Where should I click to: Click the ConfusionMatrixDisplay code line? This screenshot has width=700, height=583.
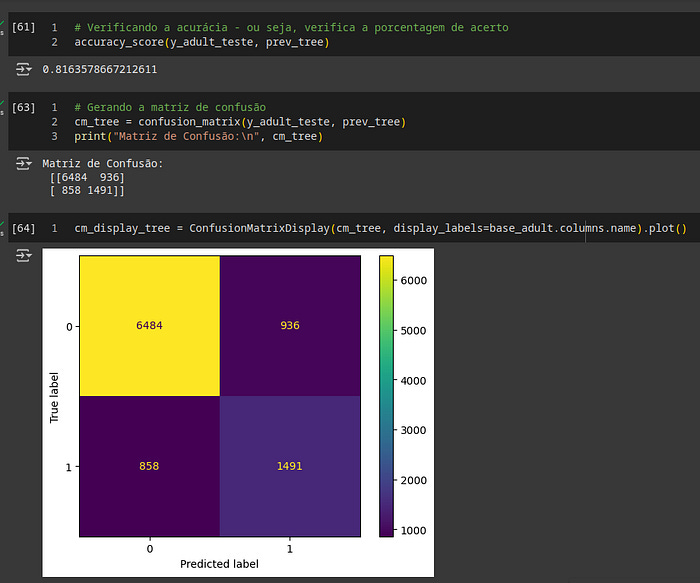(380, 229)
